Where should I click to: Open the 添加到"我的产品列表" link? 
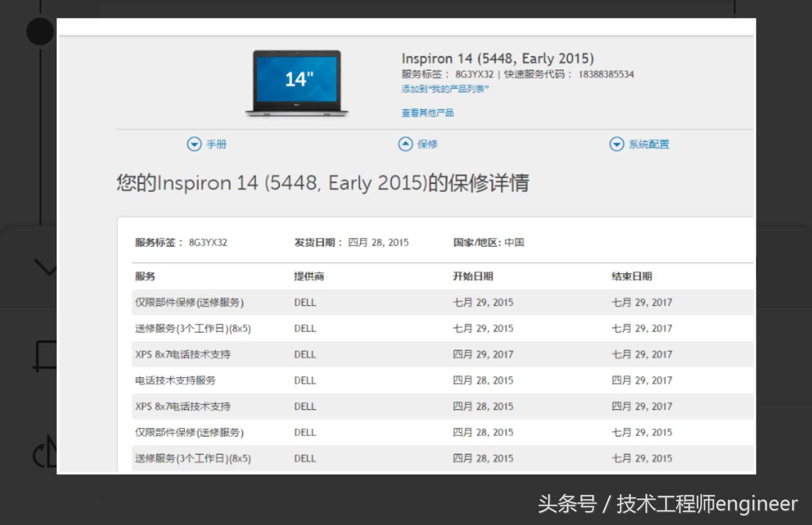coord(444,89)
